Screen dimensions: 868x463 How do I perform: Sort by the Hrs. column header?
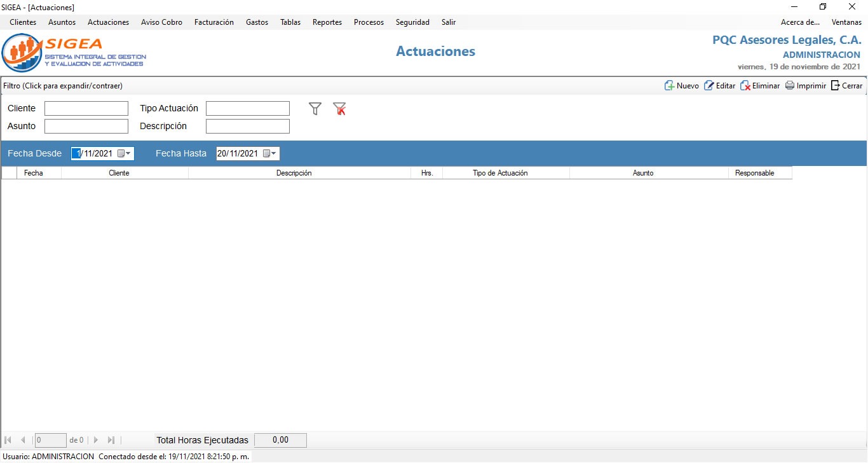427,173
